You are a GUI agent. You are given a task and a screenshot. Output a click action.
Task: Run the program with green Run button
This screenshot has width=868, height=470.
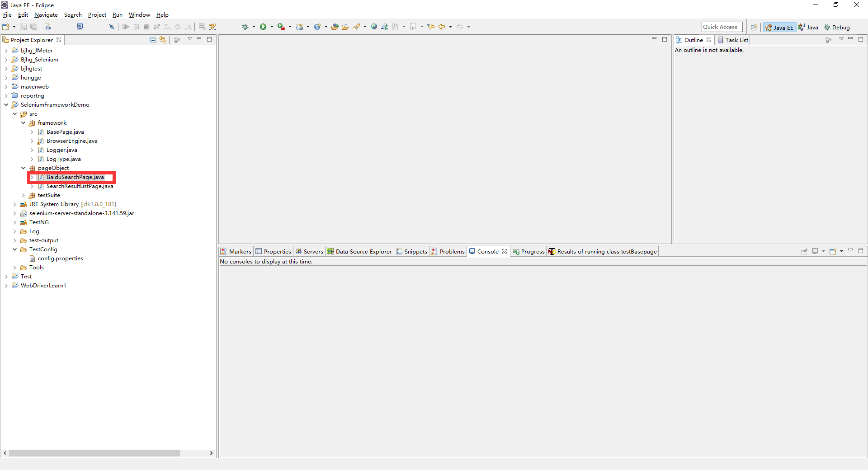point(263,27)
